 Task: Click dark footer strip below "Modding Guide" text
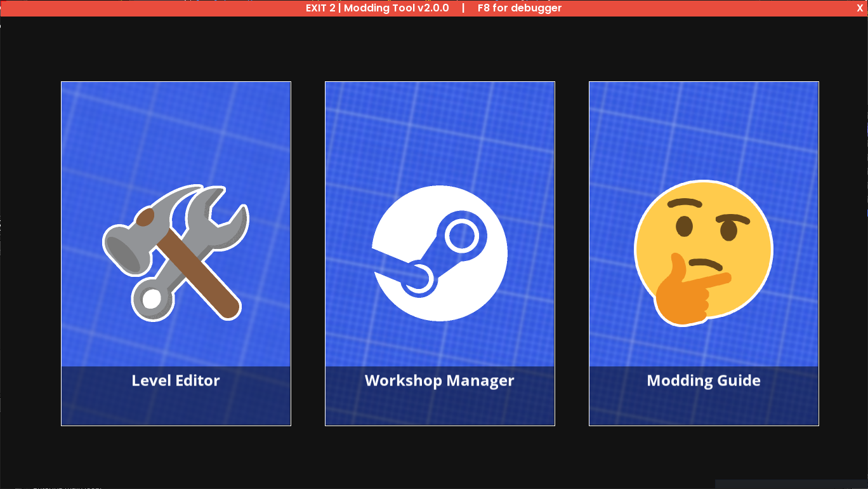coord(703,410)
